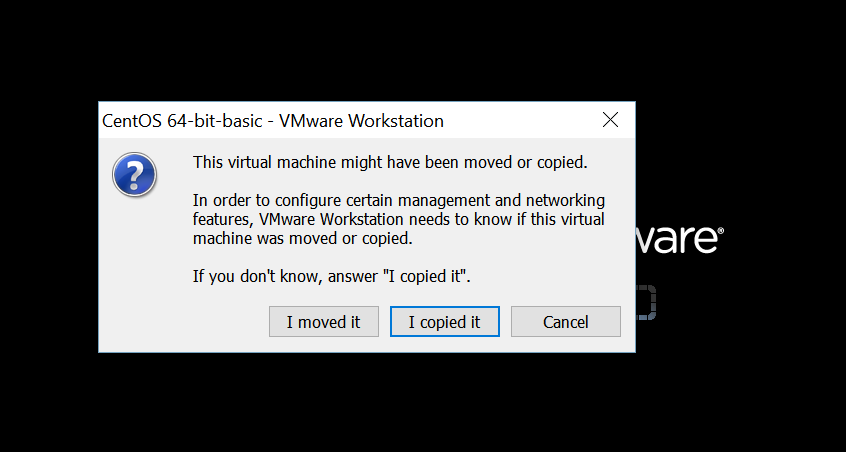Click the partially hidden VMware loading spinner

tap(646, 302)
